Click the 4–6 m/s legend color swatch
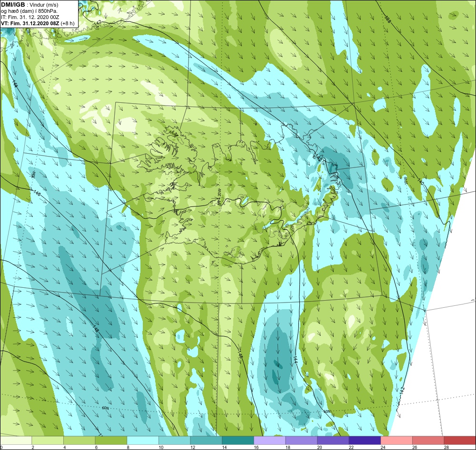Screen dimensions: 476x450 pos(79,440)
